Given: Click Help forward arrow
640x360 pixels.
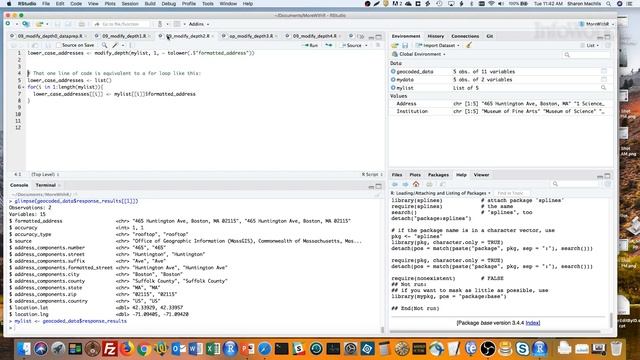Looking at the screenshot, I should point(405,184).
